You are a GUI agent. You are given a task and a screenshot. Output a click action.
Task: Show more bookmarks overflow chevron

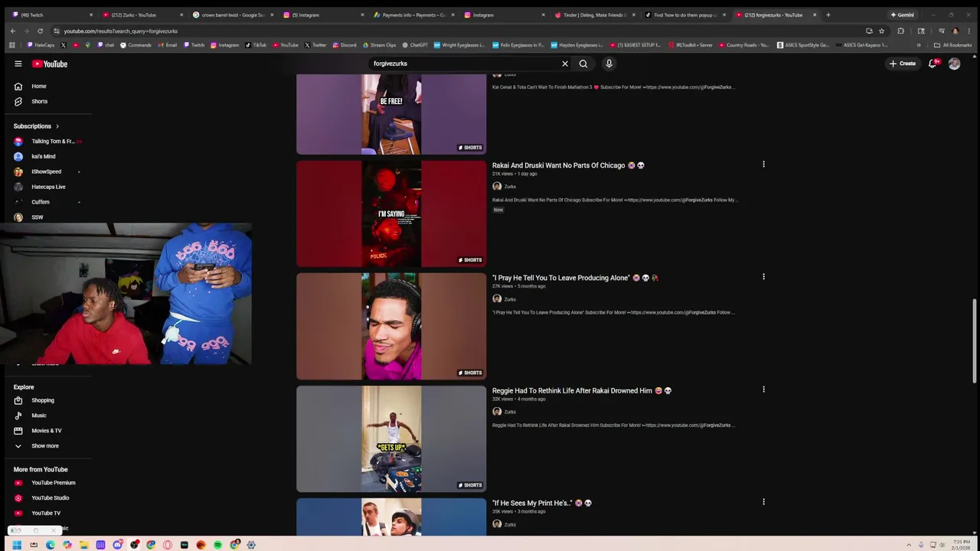tap(919, 45)
